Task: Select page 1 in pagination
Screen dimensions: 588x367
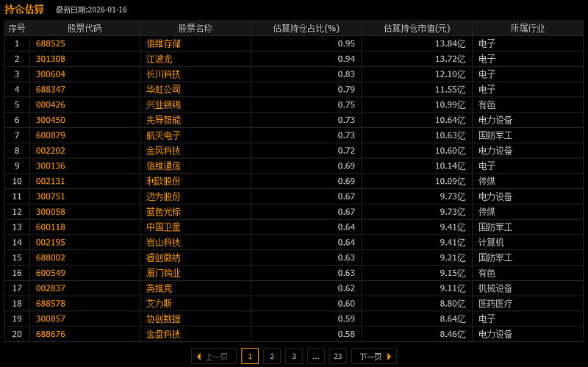Action: [250, 356]
